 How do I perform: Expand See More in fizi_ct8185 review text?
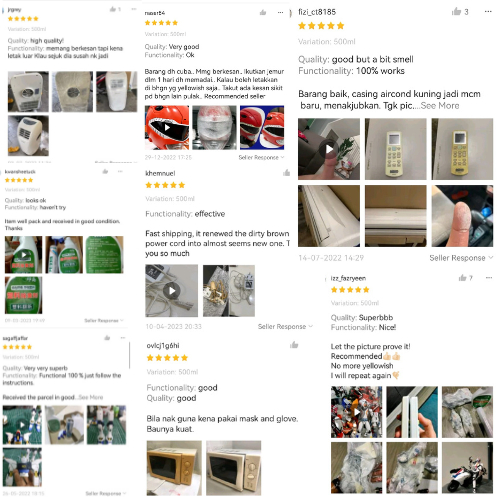pyautogui.click(x=440, y=106)
